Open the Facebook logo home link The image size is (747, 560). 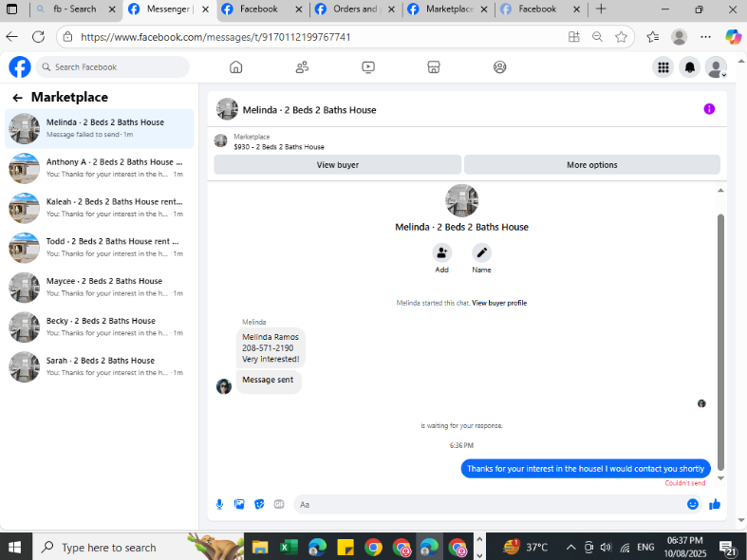click(x=20, y=67)
